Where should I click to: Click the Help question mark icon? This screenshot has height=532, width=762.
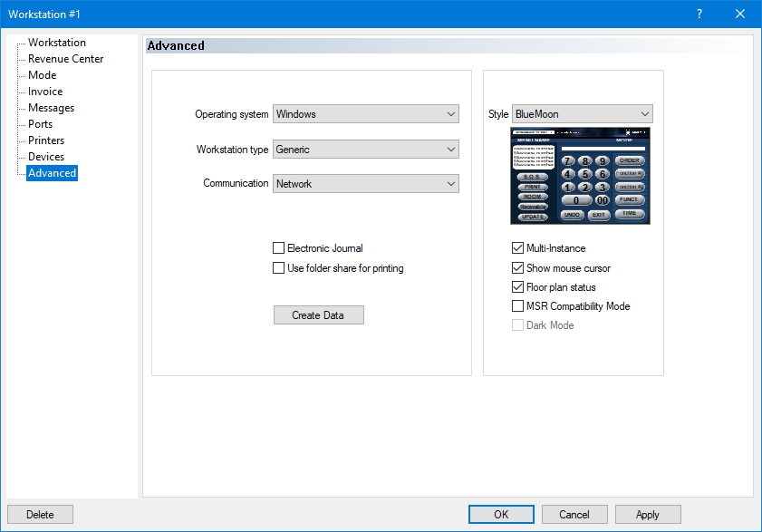(x=699, y=14)
